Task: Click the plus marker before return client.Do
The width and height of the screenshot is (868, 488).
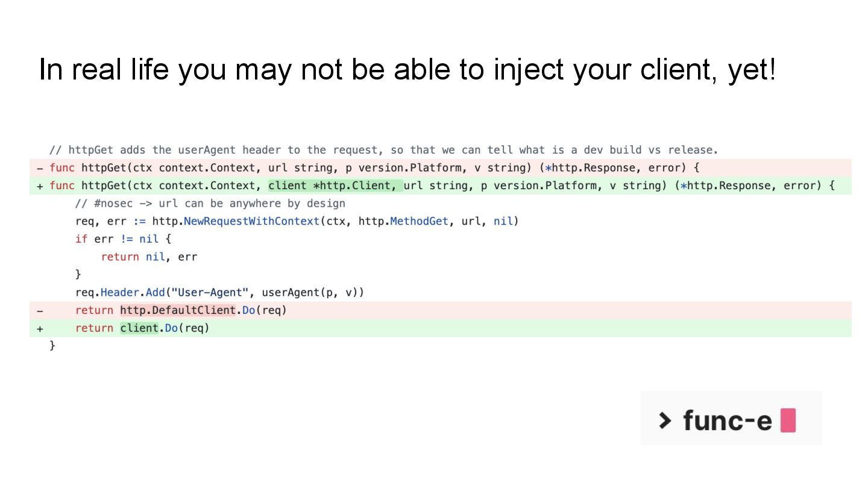Action: pyautogui.click(x=40, y=329)
